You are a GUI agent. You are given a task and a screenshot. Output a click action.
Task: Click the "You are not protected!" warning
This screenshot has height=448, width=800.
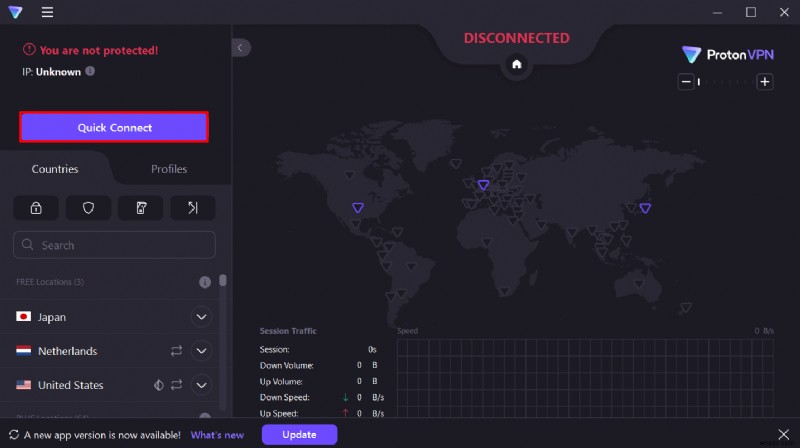(x=90, y=50)
